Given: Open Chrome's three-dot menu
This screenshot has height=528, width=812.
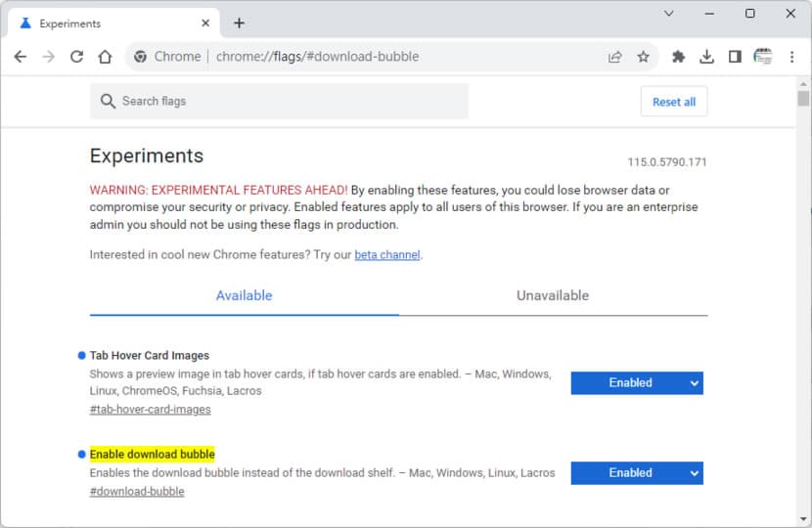Looking at the screenshot, I should (791, 57).
